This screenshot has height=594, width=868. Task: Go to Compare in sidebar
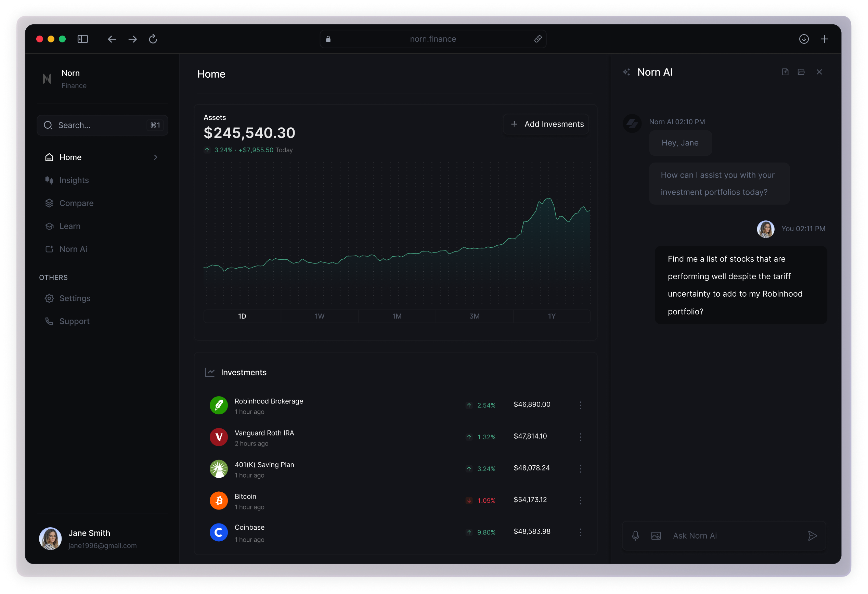[x=76, y=203]
